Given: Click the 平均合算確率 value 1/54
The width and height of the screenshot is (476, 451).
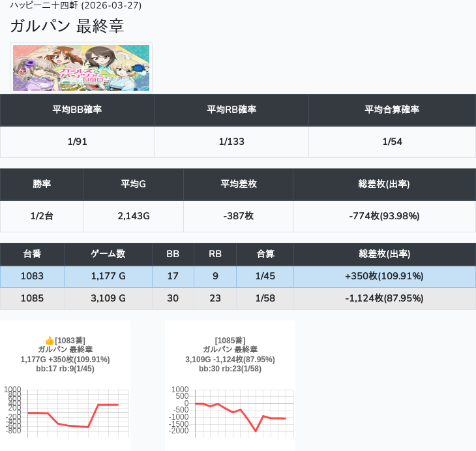Looking at the screenshot, I should 392,142.
